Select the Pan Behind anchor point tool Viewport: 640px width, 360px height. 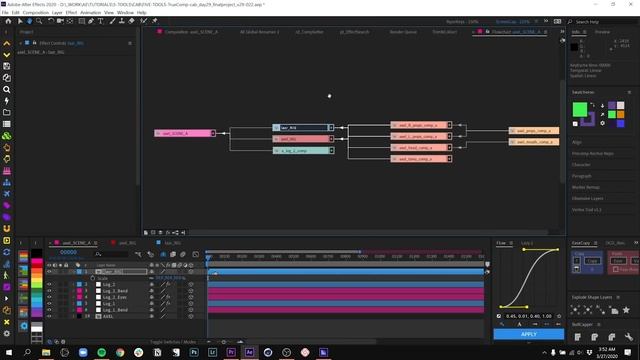tap(70, 21)
